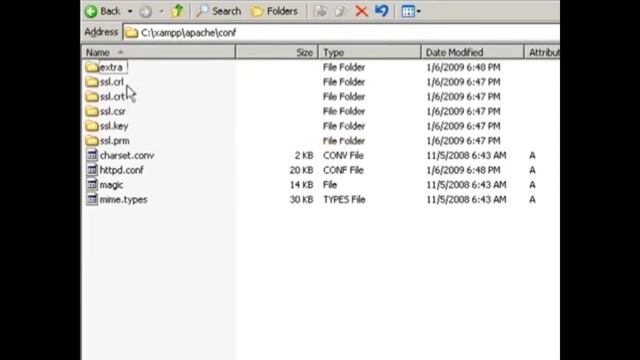The width and height of the screenshot is (640, 360).
Task: Click the 14 KB size of magic
Action: (x=301, y=185)
